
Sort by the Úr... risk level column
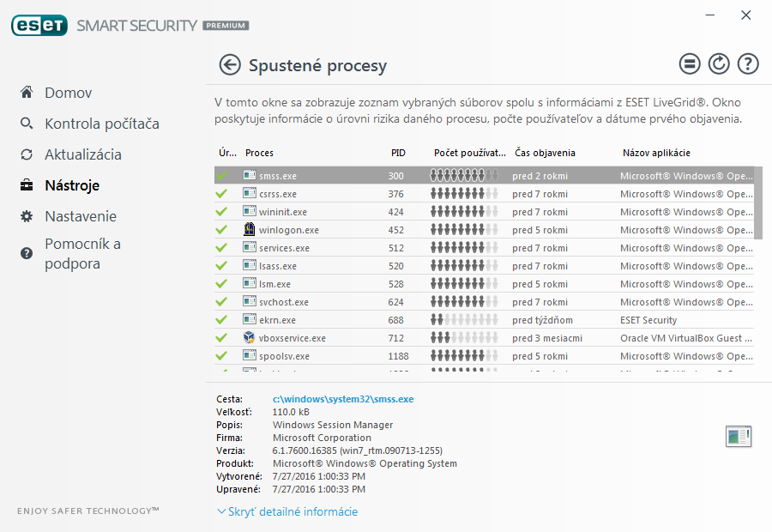pyautogui.click(x=227, y=153)
